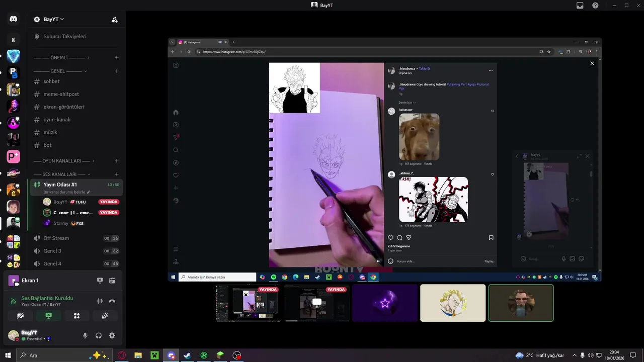This screenshot has height=362, width=644.
Task: Invite people using add-member icon
Action: click(114, 20)
